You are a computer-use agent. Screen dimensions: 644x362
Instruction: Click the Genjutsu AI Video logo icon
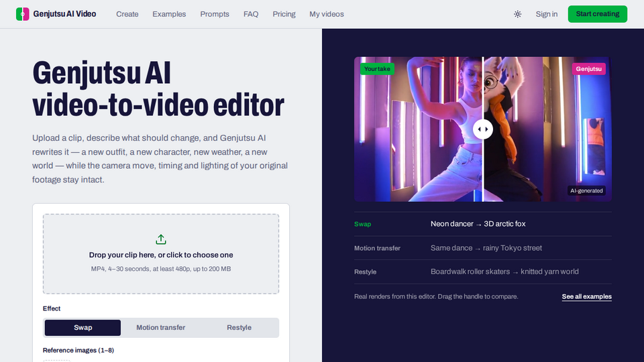[x=23, y=14]
